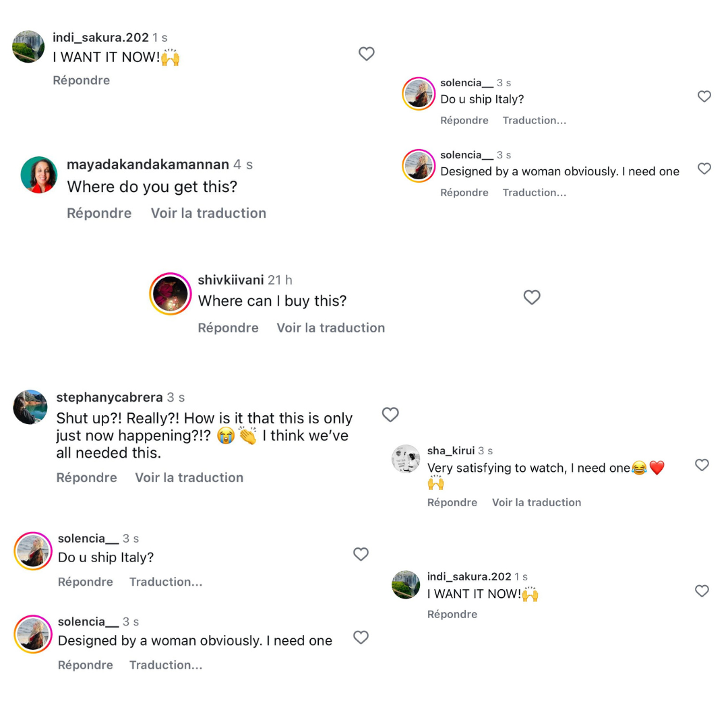Like stephanycabrera's comment with the heart
This screenshot has height=728, width=728.
point(390,415)
